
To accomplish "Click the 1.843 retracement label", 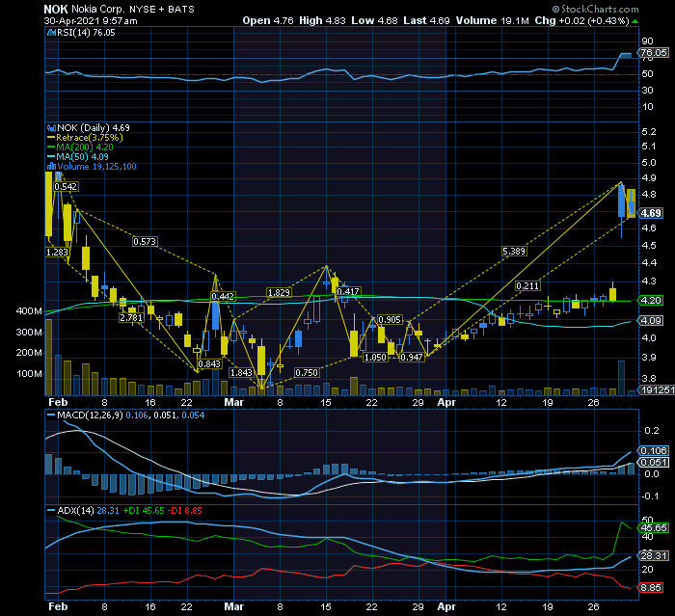I will (241, 373).
